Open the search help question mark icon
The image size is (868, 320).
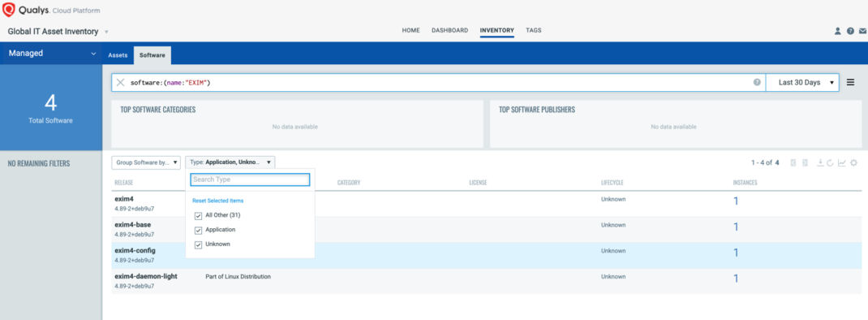pyautogui.click(x=757, y=82)
